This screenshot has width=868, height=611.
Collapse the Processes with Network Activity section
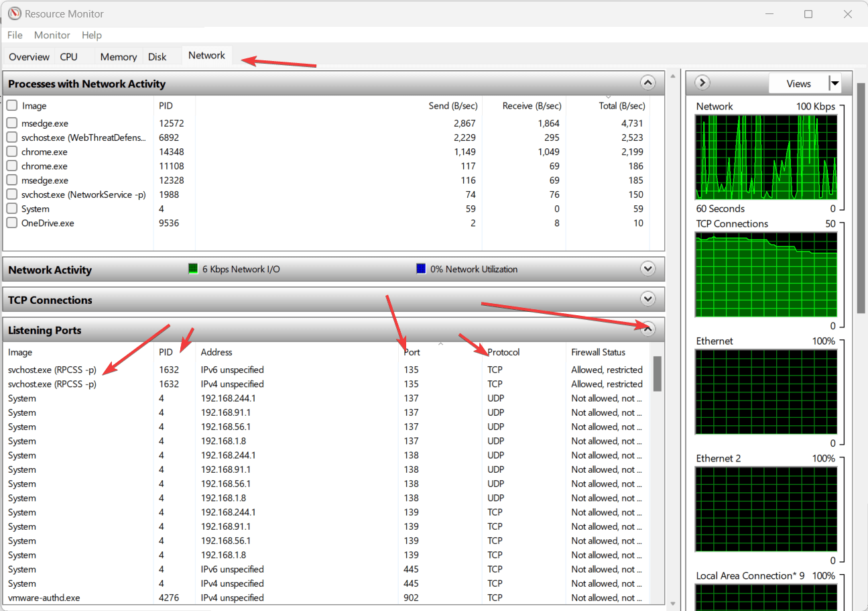(647, 83)
